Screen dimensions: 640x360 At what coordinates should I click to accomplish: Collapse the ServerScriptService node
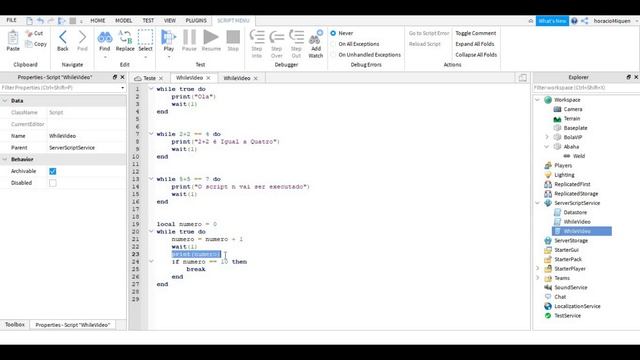click(x=537, y=203)
